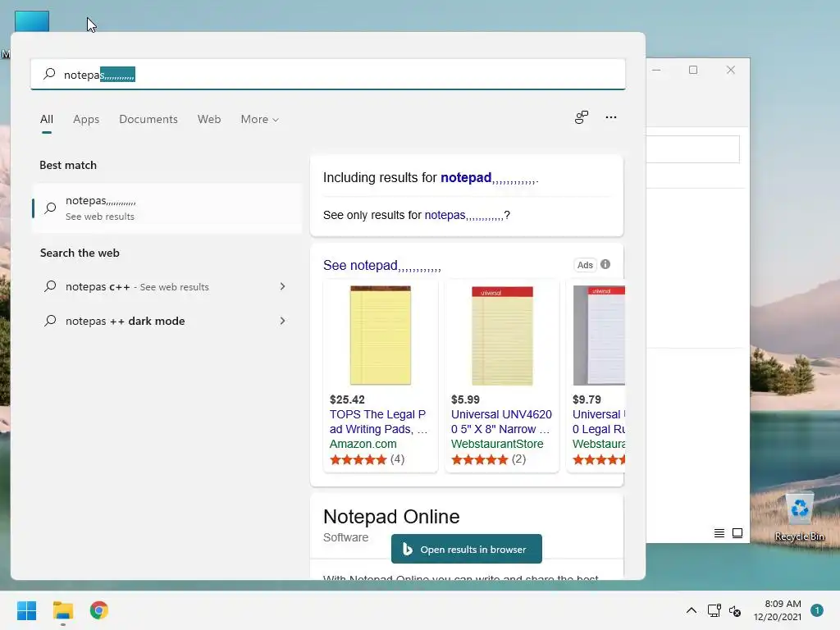Switch background window to large thumbnails view

pyautogui.click(x=737, y=533)
